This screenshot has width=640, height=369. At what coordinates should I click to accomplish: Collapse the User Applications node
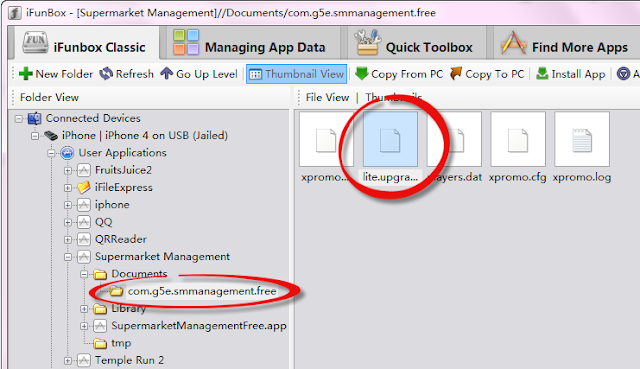point(52,153)
